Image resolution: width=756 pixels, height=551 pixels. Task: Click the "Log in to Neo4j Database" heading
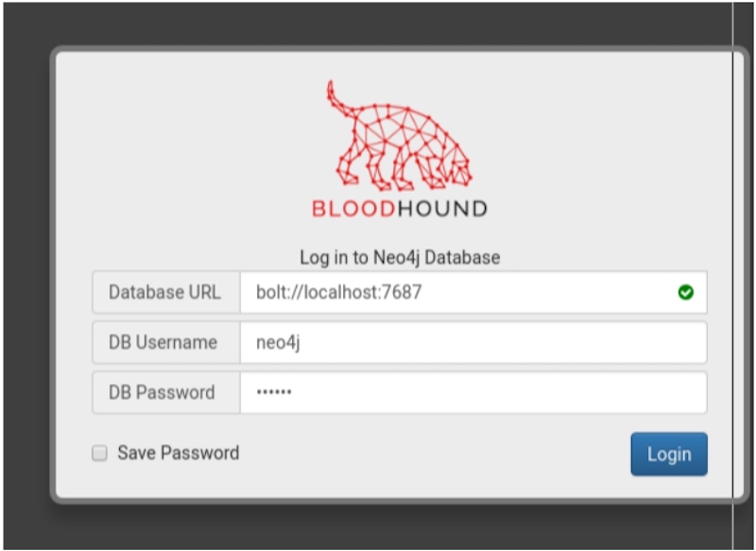click(400, 257)
